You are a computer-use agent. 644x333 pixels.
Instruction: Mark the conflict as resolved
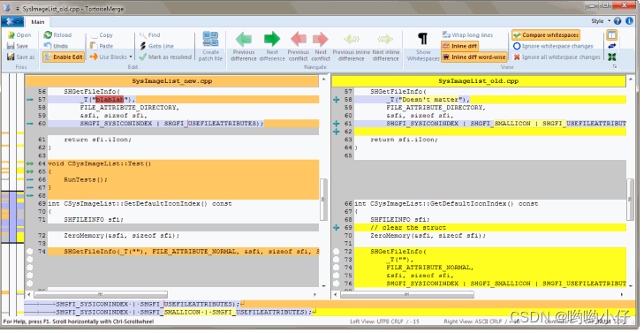(165, 57)
